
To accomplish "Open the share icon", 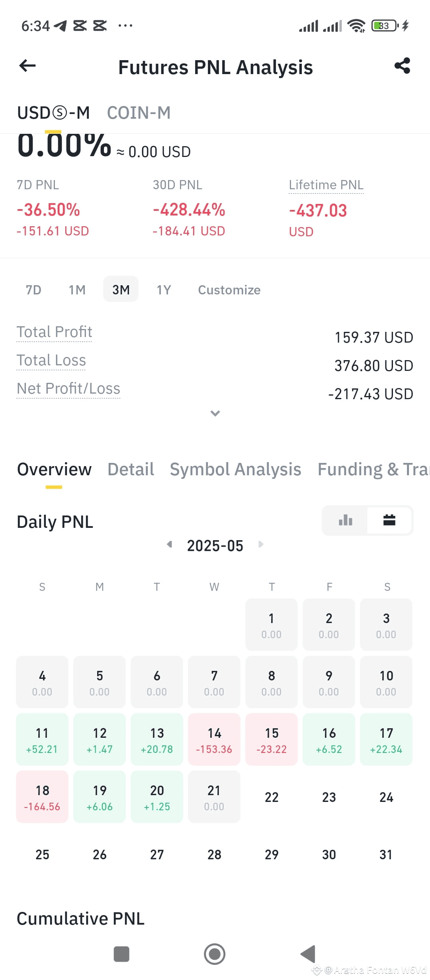I will (x=402, y=66).
